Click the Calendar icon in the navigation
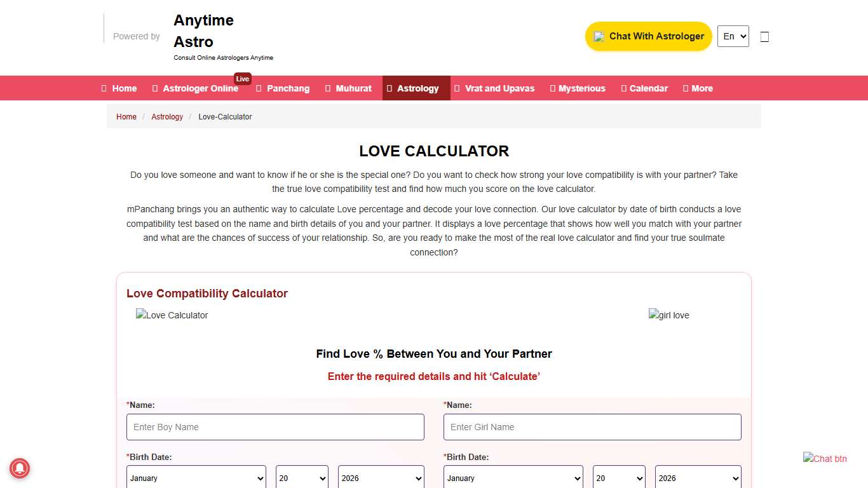Image resolution: width=868 pixels, height=488 pixels. pyautogui.click(x=623, y=88)
